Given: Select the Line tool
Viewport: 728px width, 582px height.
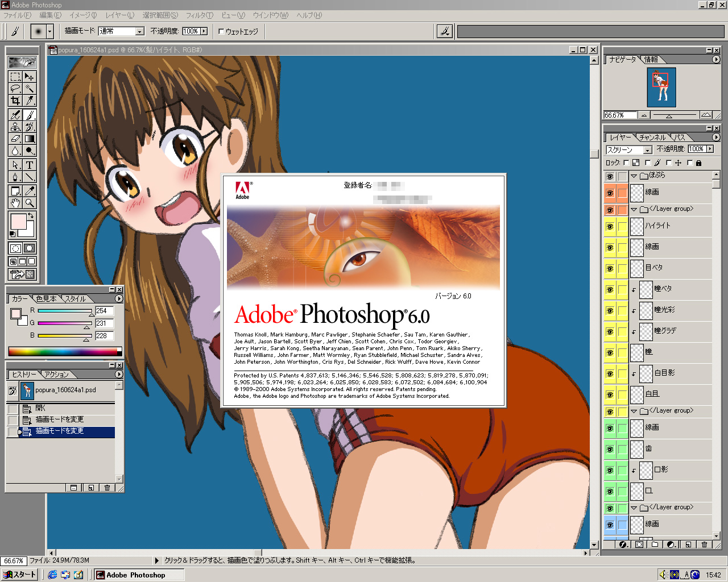Looking at the screenshot, I should pos(30,177).
